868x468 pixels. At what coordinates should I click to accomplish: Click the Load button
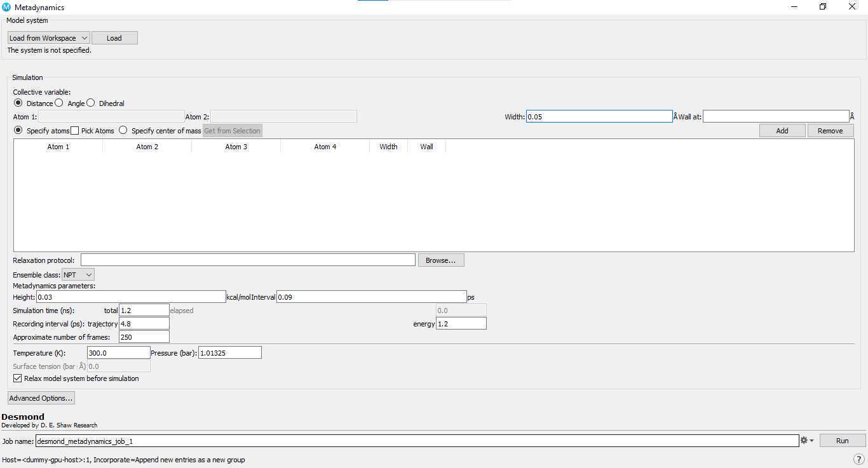click(114, 38)
